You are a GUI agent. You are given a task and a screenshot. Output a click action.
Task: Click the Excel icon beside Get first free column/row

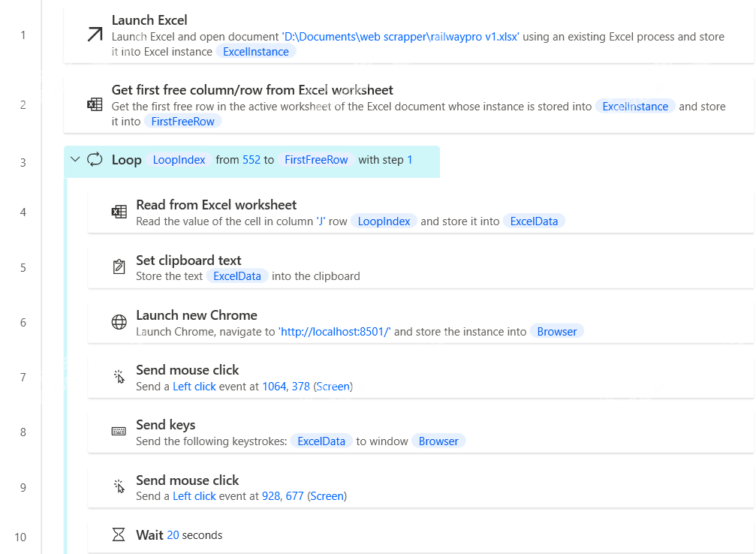(x=95, y=104)
